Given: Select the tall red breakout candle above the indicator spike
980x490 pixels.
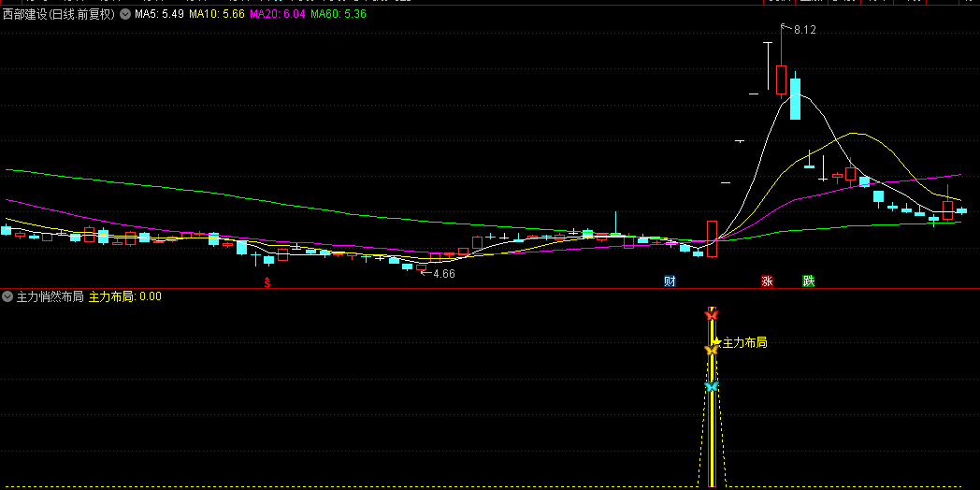Looking at the screenshot, I should (712, 238).
